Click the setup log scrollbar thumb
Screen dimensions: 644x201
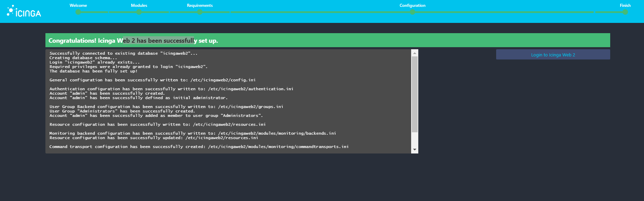(x=415, y=94)
